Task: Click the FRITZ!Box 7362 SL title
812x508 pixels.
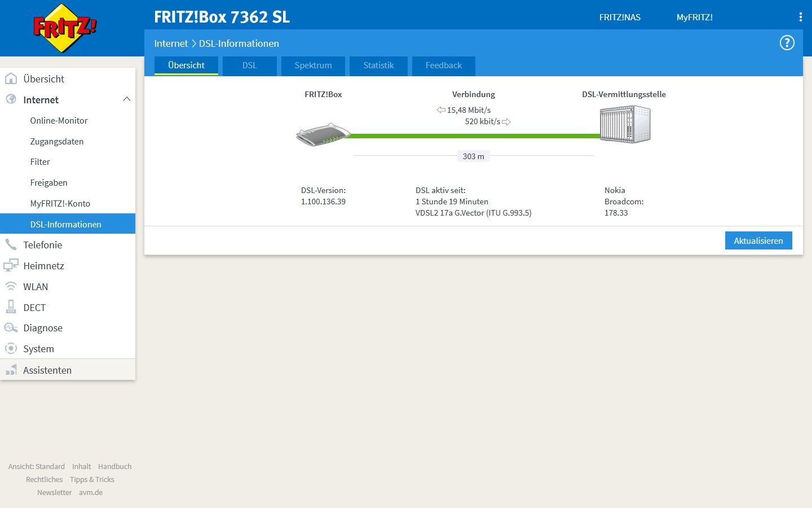Action: (x=222, y=17)
